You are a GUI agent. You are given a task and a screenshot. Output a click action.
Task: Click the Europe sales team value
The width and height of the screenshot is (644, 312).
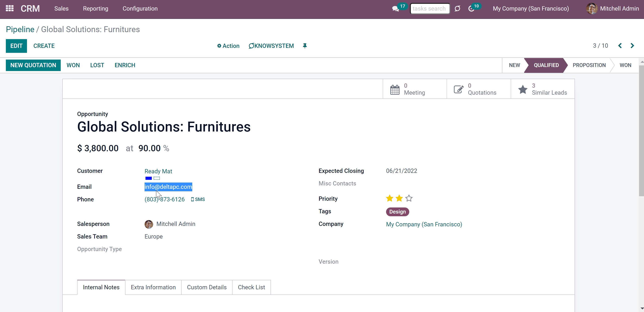(x=154, y=236)
